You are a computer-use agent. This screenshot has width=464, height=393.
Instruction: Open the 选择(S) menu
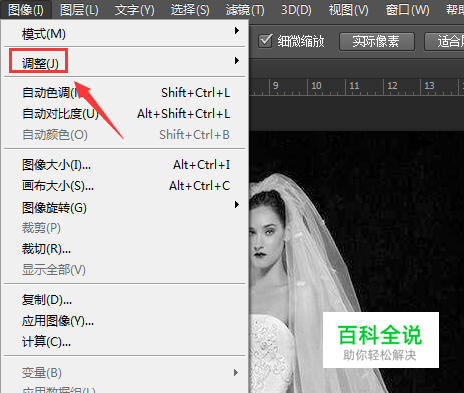tap(190, 10)
